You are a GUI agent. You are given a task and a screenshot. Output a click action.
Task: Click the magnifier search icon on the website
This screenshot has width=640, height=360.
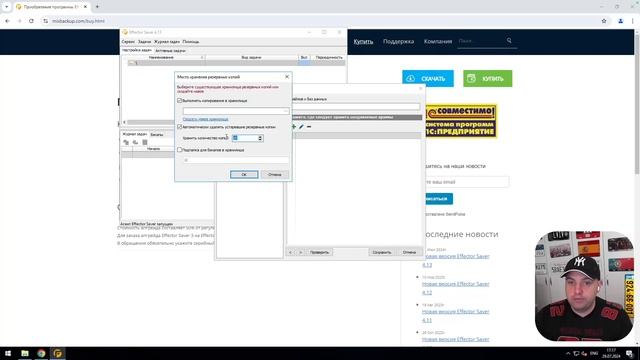point(509,40)
